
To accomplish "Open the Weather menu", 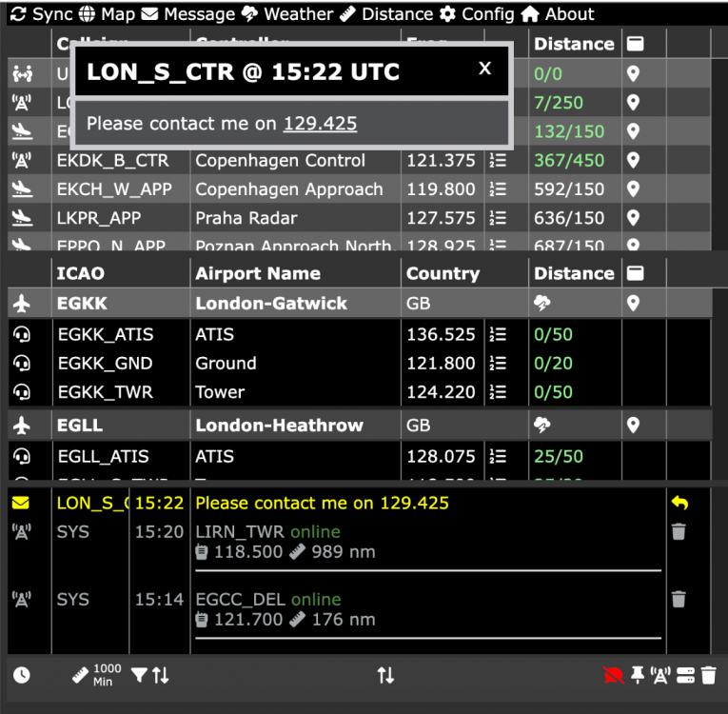I will [x=287, y=14].
